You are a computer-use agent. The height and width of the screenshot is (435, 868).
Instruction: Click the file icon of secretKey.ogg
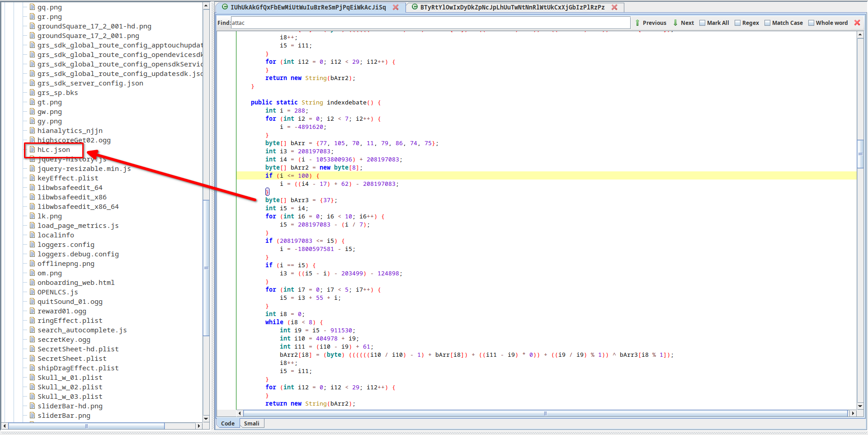[x=33, y=340]
